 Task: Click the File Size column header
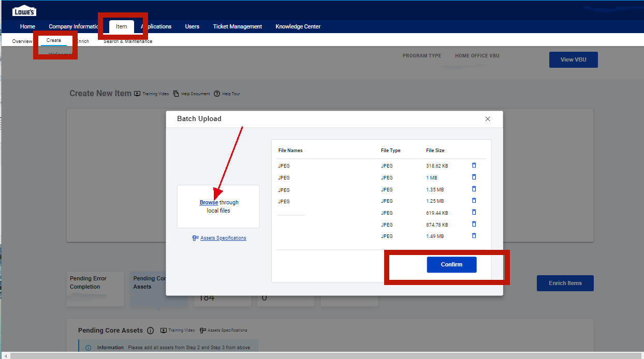(x=435, y=151)
